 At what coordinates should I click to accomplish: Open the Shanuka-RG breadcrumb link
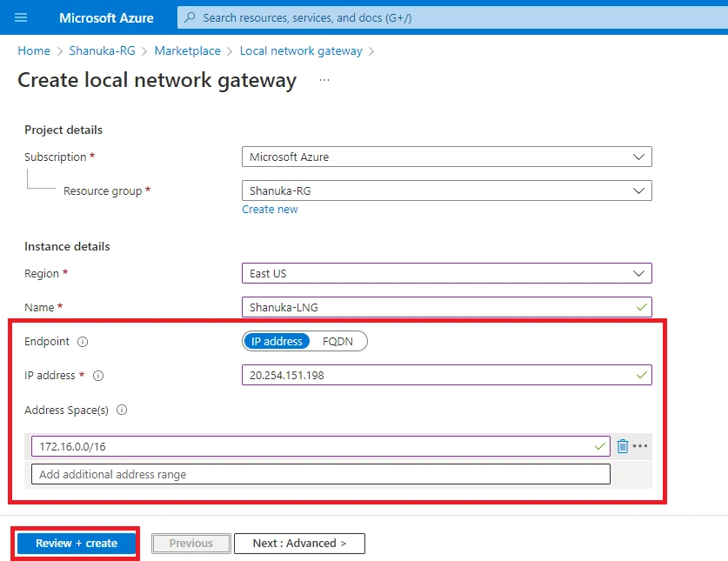(102, 50)
